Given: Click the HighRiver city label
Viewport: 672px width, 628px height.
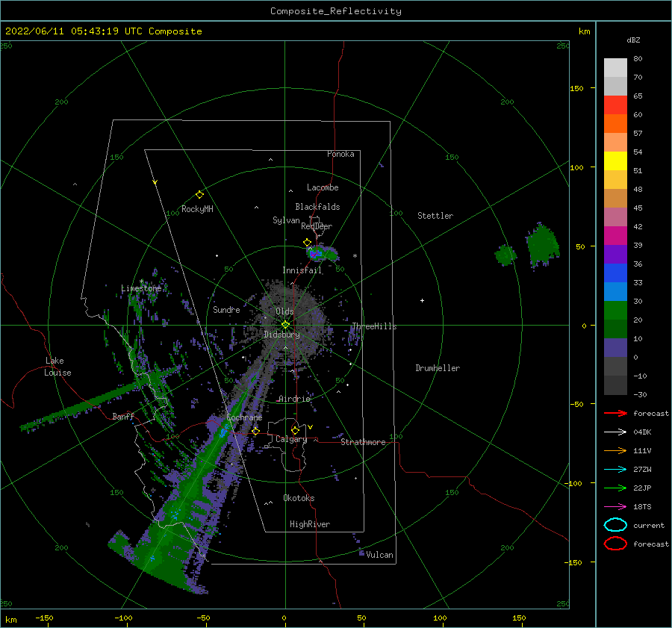Looking at the screenshot, I should click(310, 524).
